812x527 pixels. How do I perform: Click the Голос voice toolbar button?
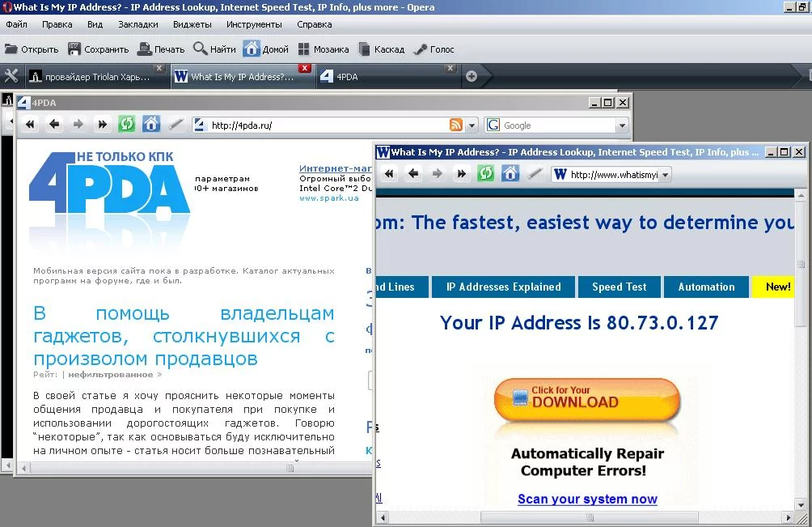(x=434, y=49)
